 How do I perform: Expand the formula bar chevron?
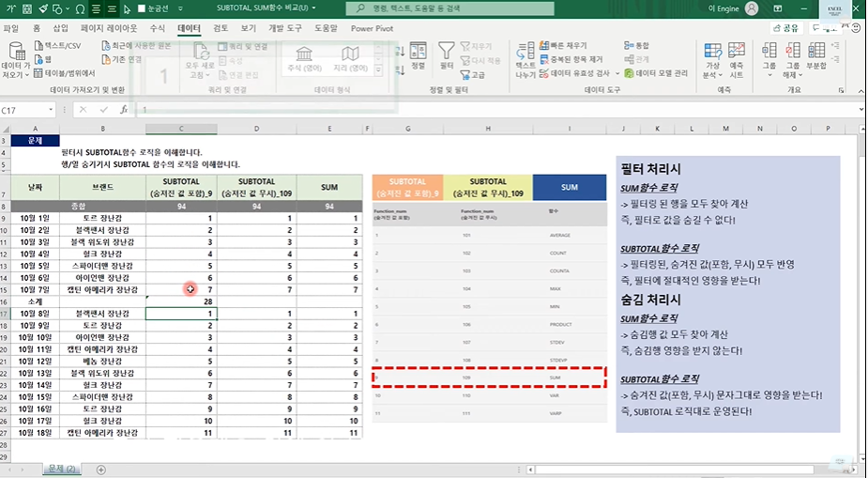click(861, 110)
